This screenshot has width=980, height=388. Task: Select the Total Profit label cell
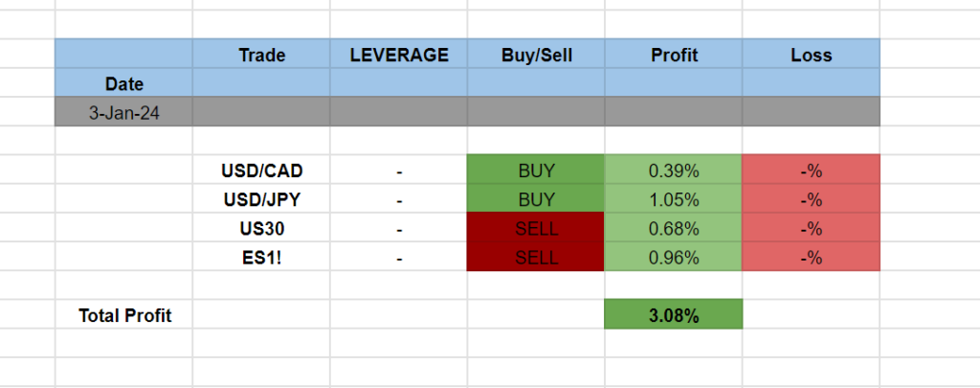click(124, 314)
